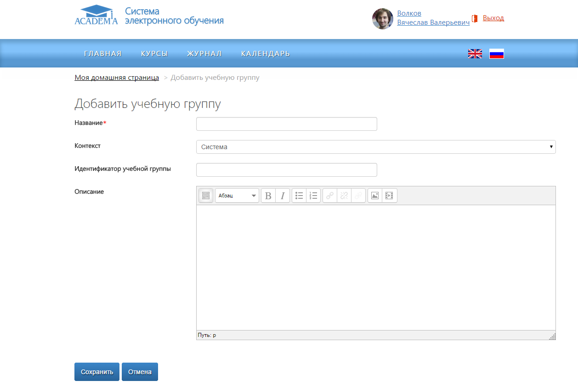Insert a numbered list
Screen dimensions: 578x392
[313, 196]
